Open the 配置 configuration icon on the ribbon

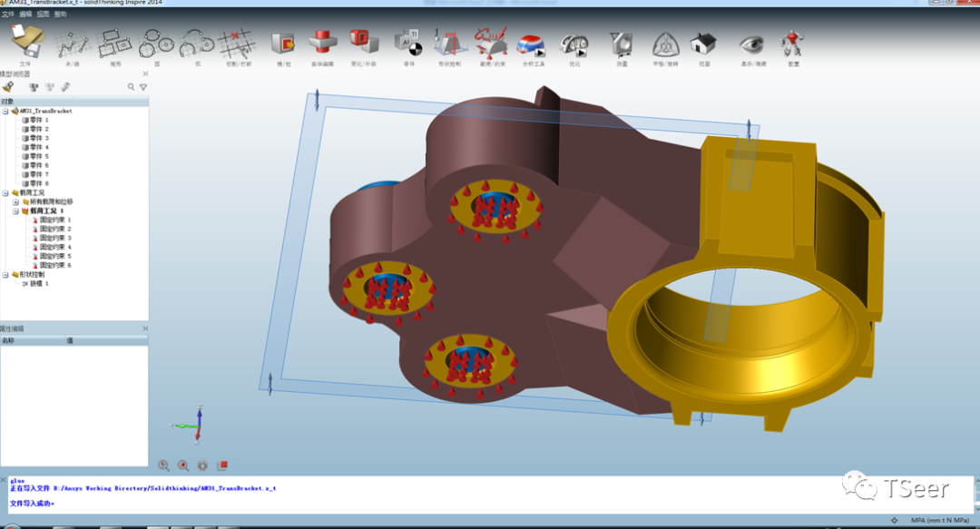tap(793, 44)
